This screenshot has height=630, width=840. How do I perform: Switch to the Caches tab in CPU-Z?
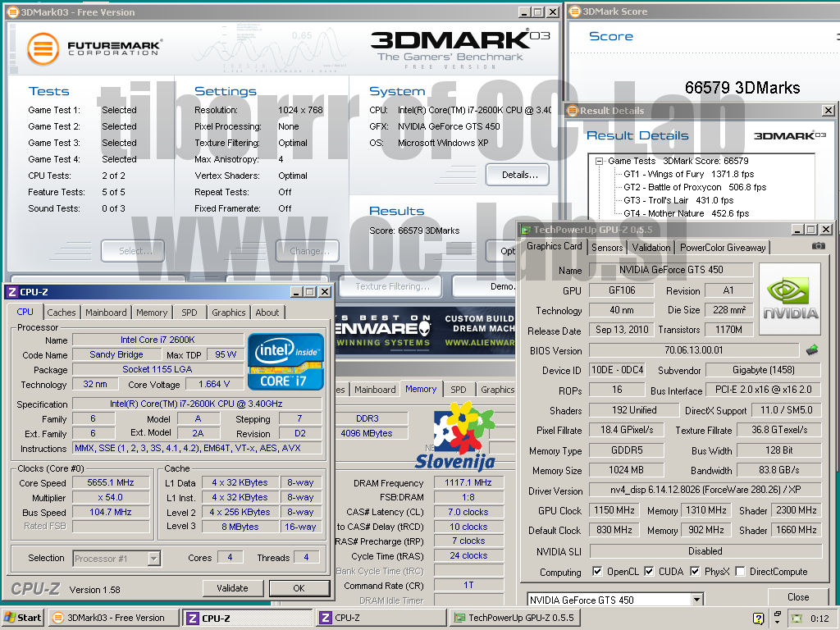click(x=61, y=313)
